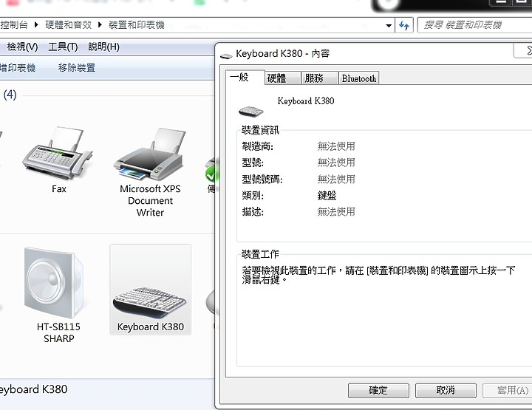The width and height of the screenshot is (532, 410).
Task: Focus the 搜尋 裝置和印表機 search box
Action: (474, 25)
